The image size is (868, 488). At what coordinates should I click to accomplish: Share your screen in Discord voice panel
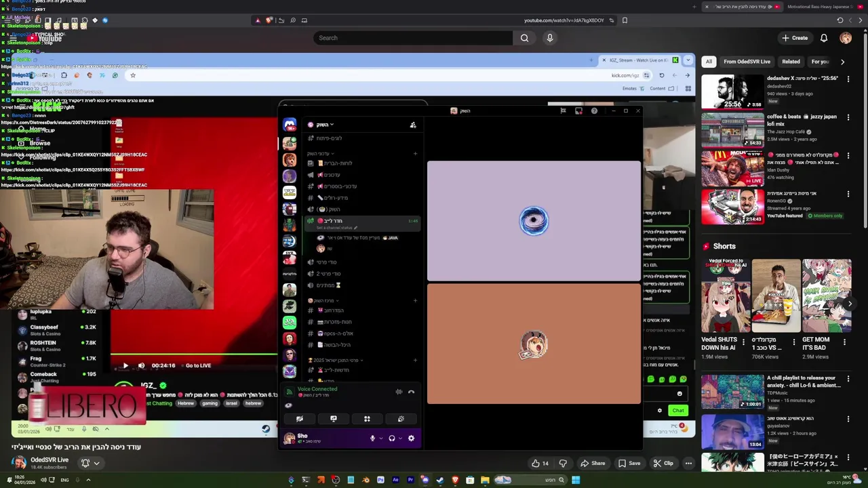point(333,419)
